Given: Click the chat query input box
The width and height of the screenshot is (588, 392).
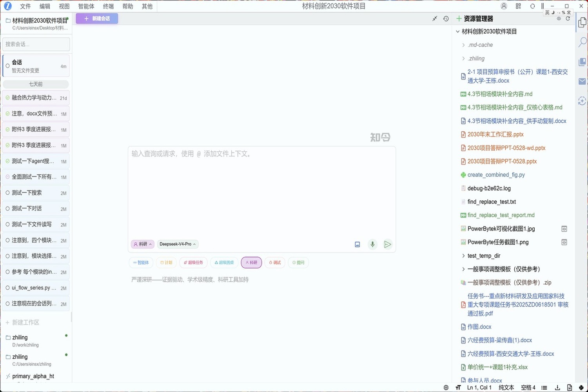Looking at the screenshot, I should tap(262, 192).
